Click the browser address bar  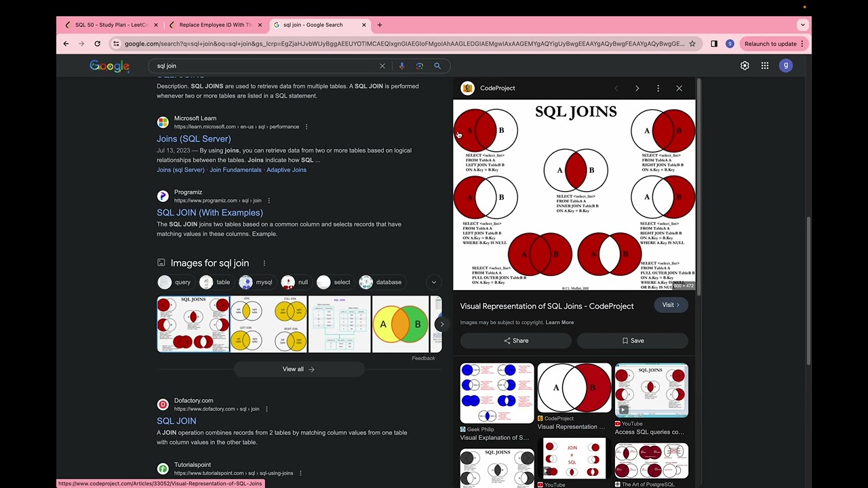[404, 43]
